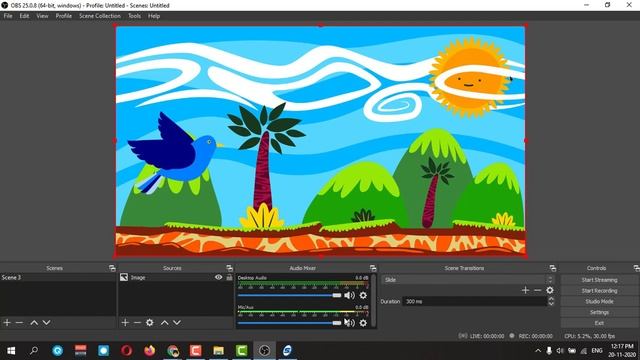Undock the Controls panel

pos(636,268)
